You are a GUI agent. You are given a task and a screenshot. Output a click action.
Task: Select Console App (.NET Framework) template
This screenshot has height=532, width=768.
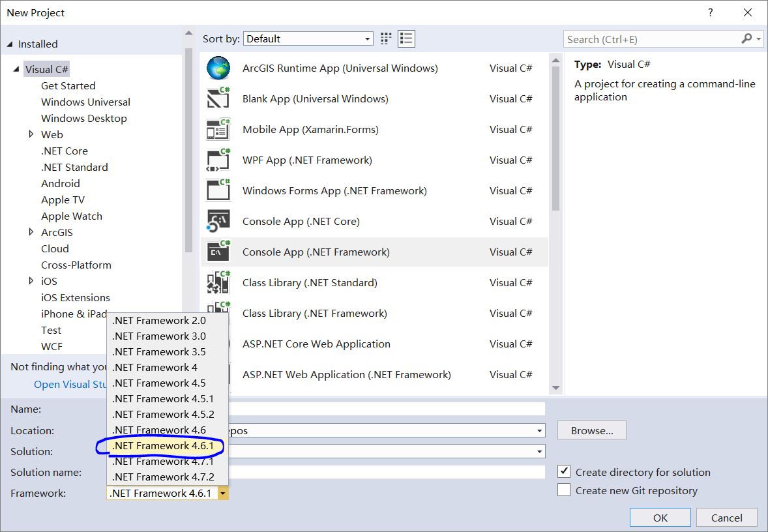tap(375, 252)
